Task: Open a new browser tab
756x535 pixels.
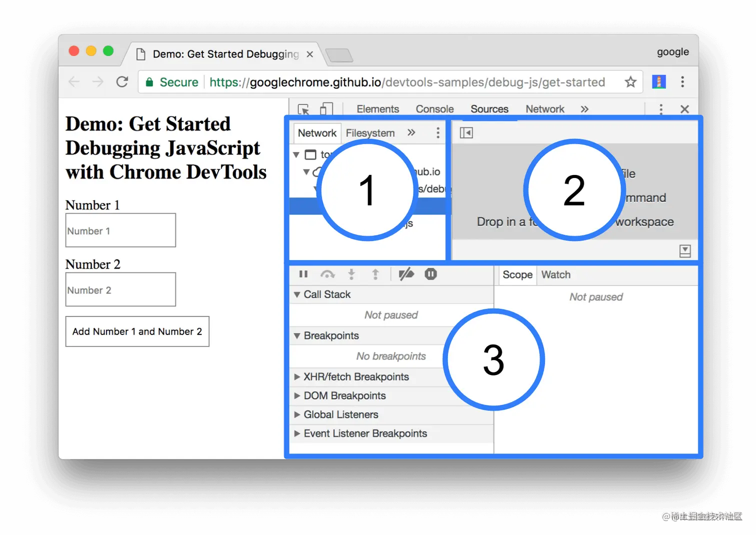Action: click(339, 55)
